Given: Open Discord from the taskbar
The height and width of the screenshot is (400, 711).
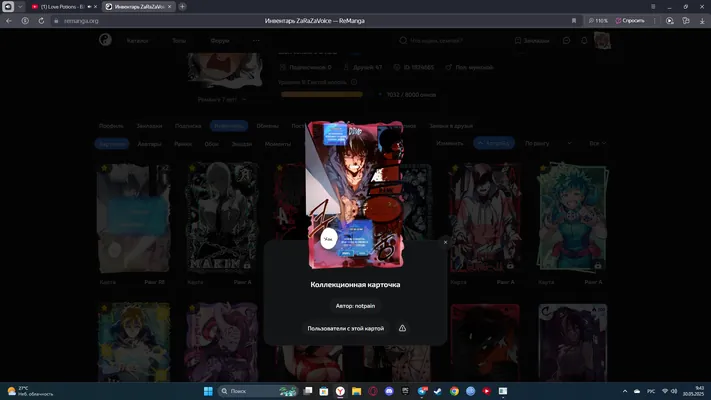Looking at the screenshot, I should click(389, 391).
